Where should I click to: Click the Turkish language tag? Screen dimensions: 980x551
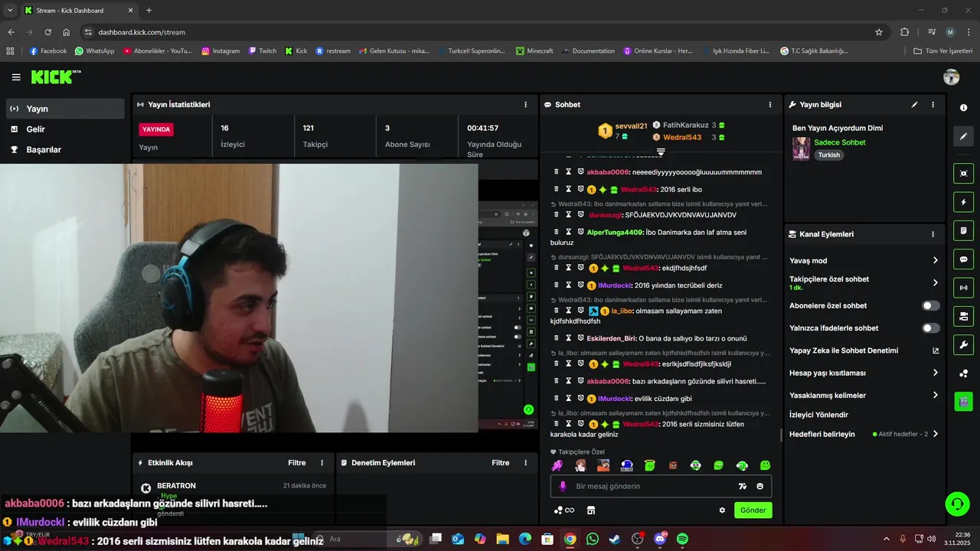(829, 155)
